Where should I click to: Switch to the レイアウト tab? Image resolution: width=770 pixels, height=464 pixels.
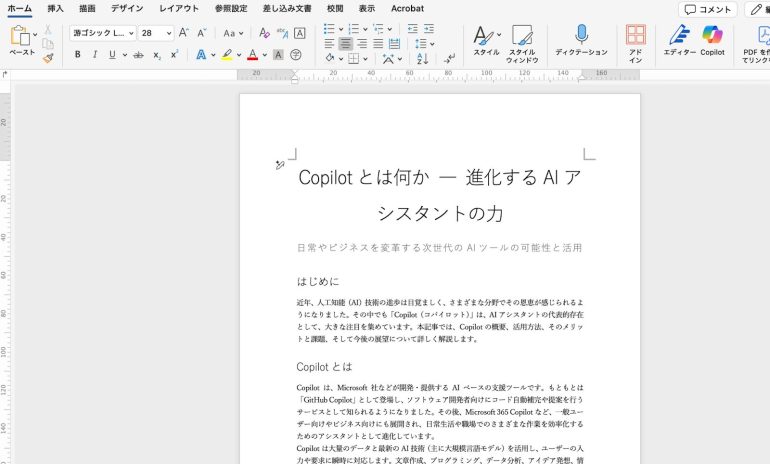[179, 8]
